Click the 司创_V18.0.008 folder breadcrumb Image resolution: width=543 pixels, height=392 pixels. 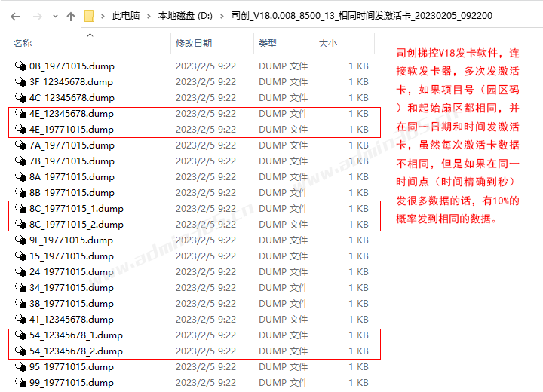pyautogui.click(x=362, y=16)
